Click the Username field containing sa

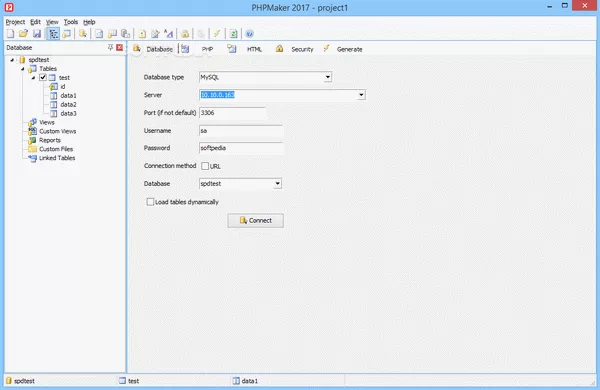[241, 131]
